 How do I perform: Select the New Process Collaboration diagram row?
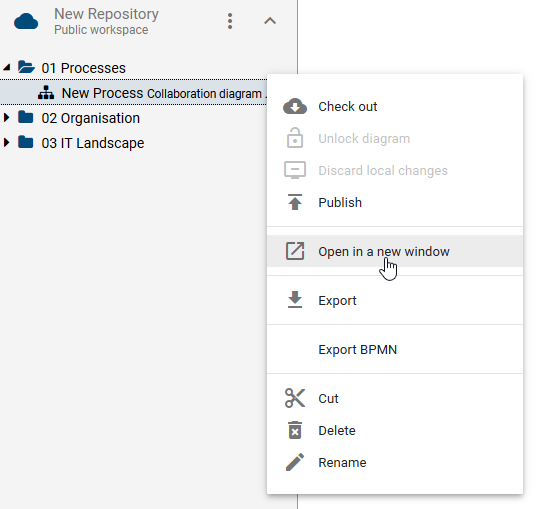(x=133, y=92)
